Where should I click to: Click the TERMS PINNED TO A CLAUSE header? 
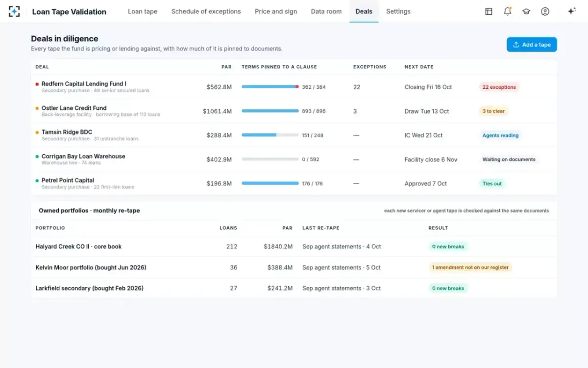279,67
